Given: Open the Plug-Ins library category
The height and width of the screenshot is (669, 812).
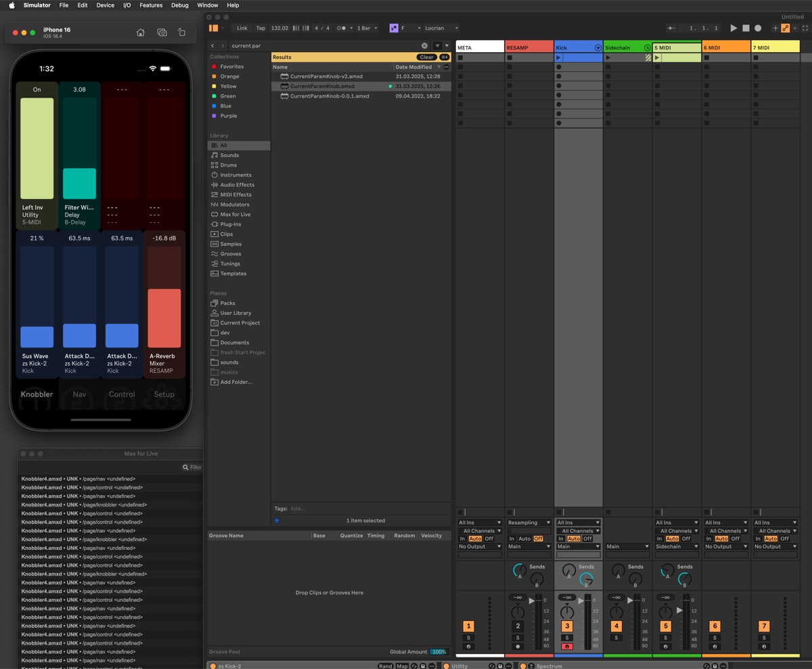Looking at the screenshot, I should click(x=231, y=224).
